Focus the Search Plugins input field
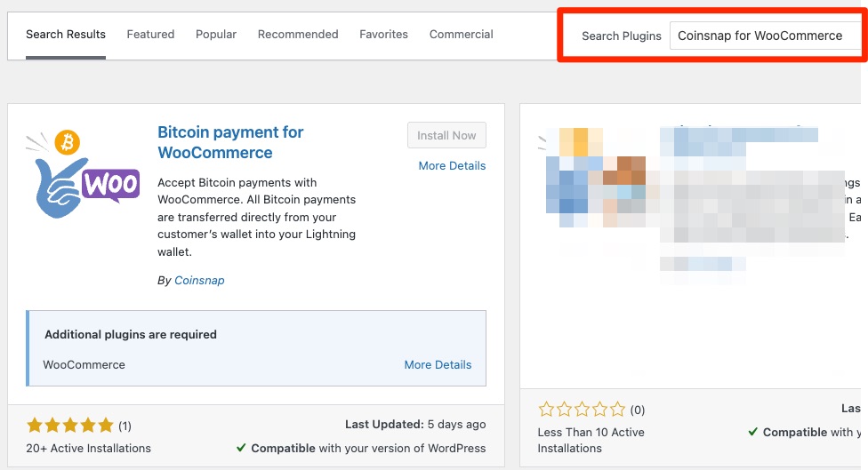The width and height of the screenshot is (868, 470). 767,36
